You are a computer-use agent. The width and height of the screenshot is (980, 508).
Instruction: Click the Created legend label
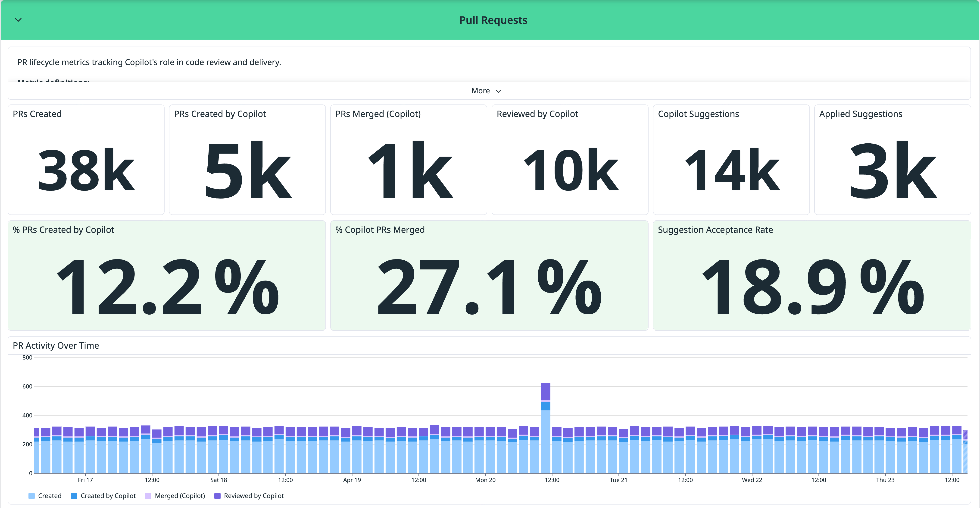(x=50, y=496)
